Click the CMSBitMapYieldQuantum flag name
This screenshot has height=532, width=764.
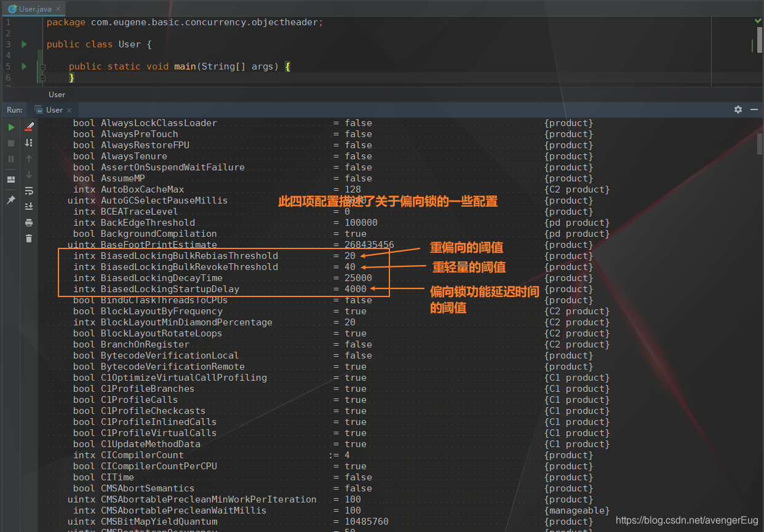[x=159, y=522]
